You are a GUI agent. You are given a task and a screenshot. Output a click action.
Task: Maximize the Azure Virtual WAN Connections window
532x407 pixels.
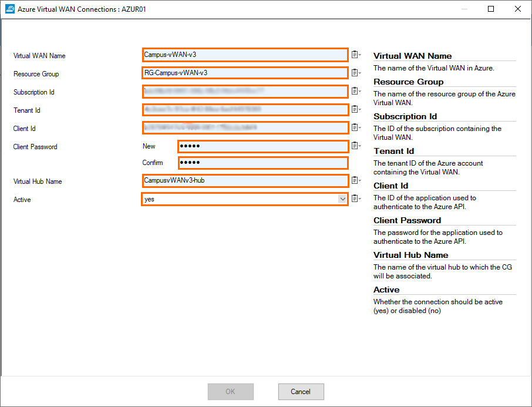tap(491, 9)
